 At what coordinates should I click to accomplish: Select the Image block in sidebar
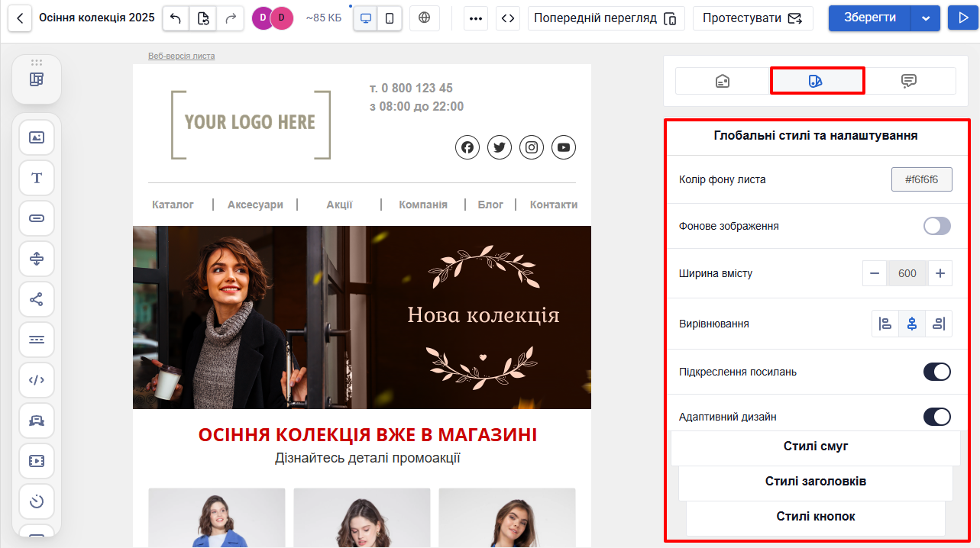tap(37, 137)
